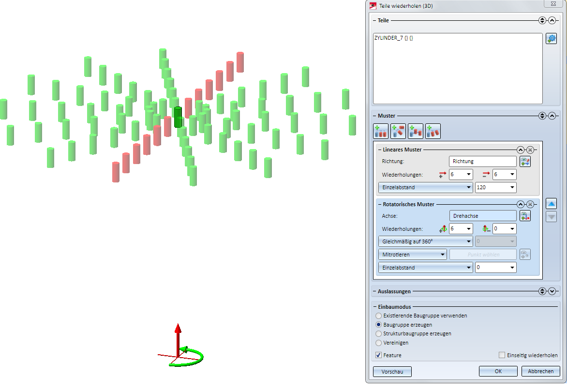The height and width of the screenshot is (392, 567).
Task: Click the Vorschau button
Action: click(392, 371)
